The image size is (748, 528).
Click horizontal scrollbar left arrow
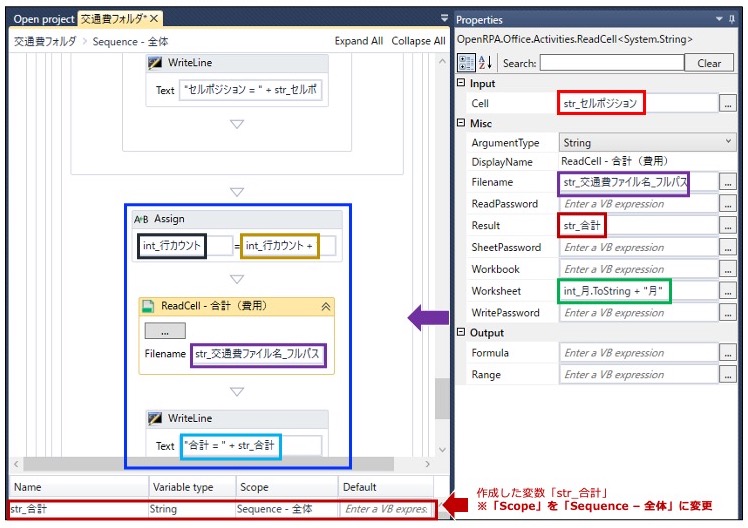[17, 464]
